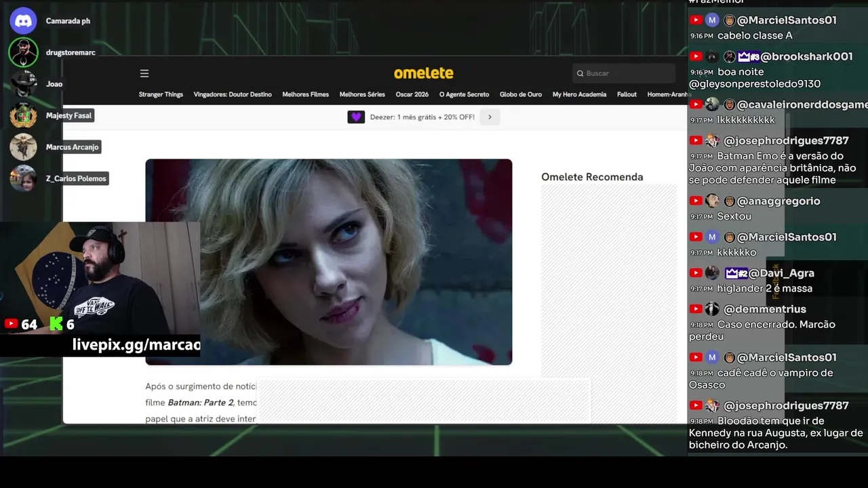This screenshot has width=868, height=488.
Task: Click the Majesty Fasal name label
Action: [68, 115]
